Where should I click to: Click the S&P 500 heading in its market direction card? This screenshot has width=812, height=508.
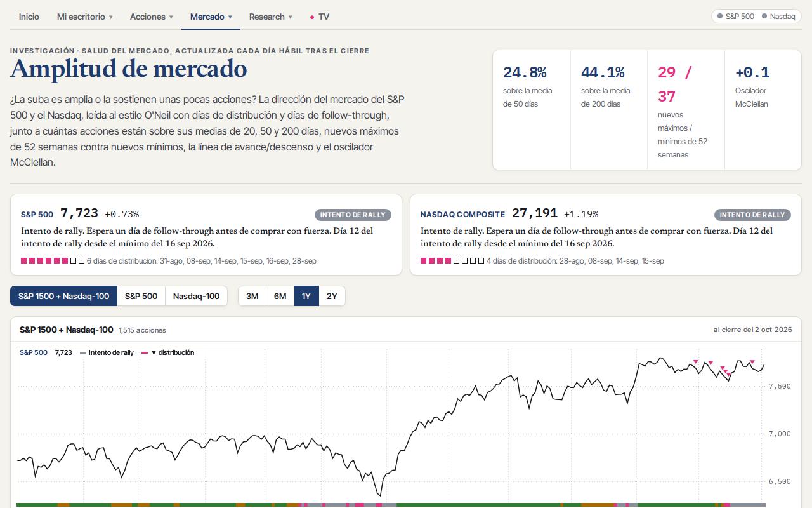(37, 215)
